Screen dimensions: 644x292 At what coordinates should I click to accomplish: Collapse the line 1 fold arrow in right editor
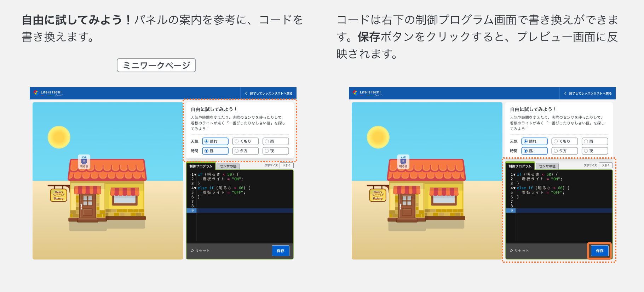(x=514, y=175)
